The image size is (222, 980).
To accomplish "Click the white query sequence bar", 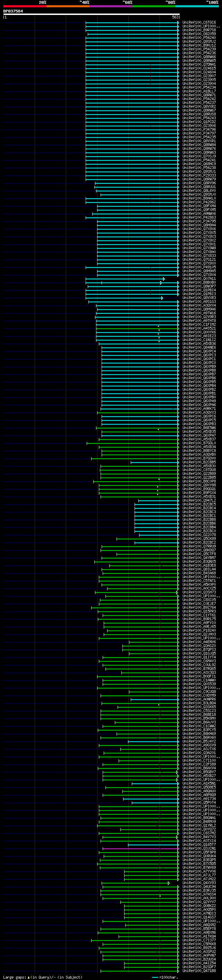I will pyautogui.click(x=92, y=14).
